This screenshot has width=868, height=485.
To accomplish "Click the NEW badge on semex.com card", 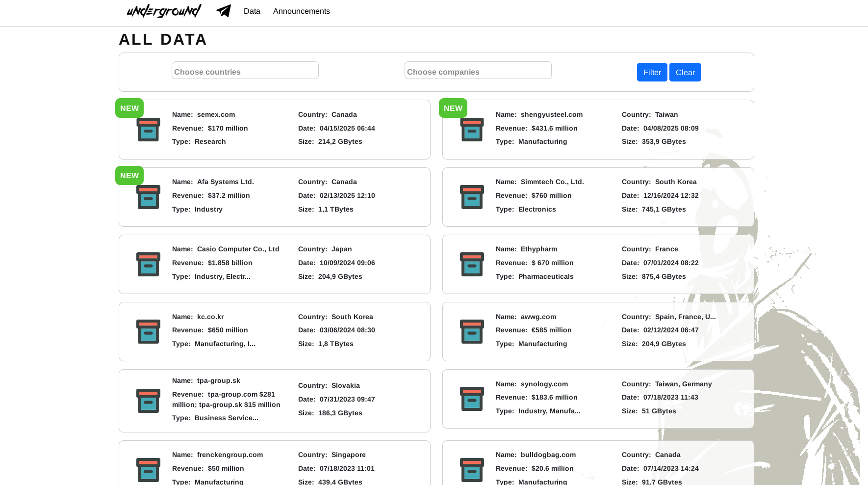I will point(129,108).
